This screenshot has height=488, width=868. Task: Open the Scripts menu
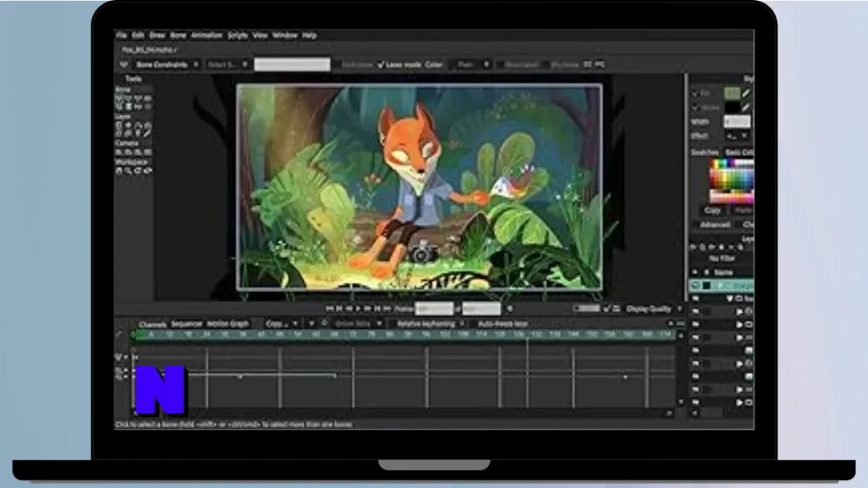(x=237, y=36)
